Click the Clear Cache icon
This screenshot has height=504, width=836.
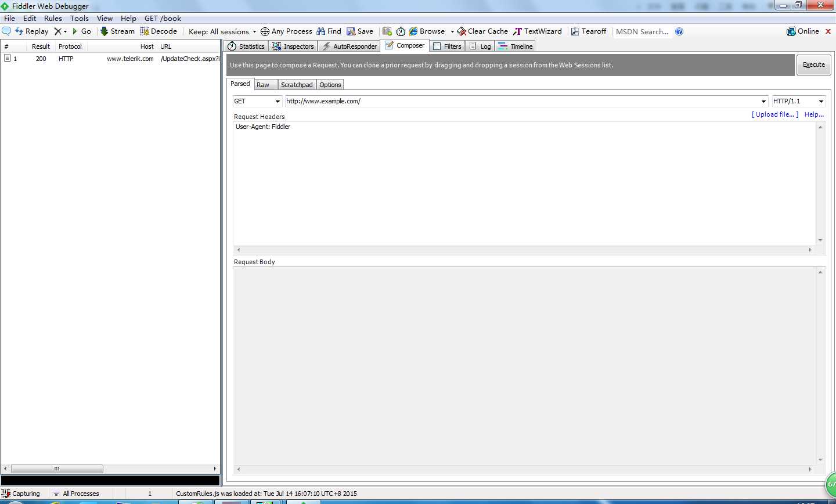coord(462,31)
